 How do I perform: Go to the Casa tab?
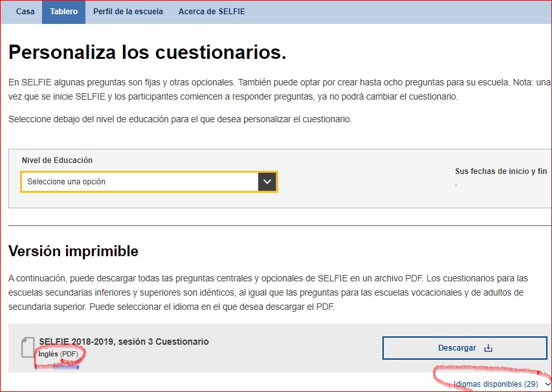pos(25,12)
